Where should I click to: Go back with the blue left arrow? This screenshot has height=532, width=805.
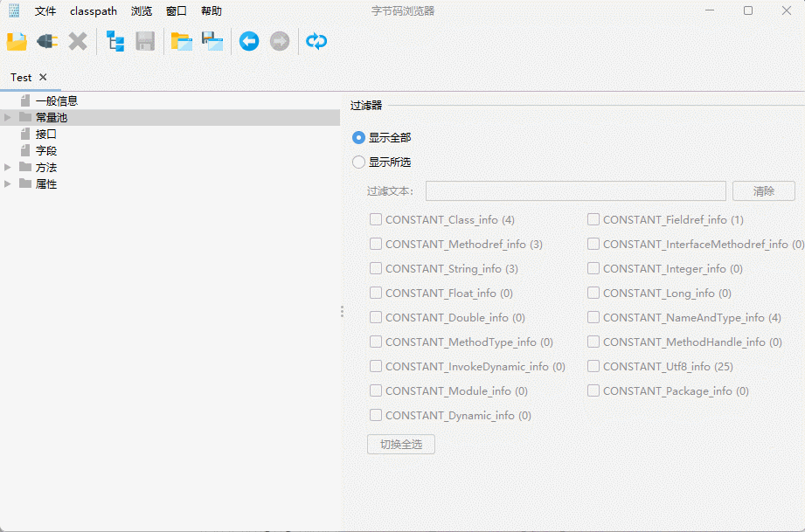pyautogui.click(x=249, y=41)
